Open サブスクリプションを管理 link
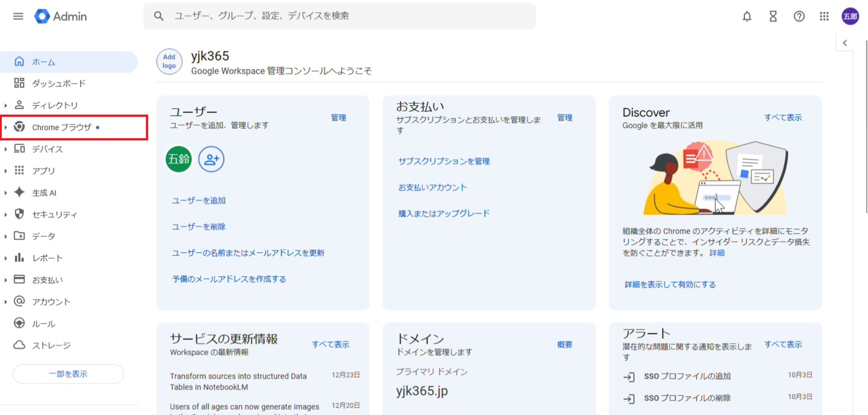This screenshot has width=868, height=415. (443, 161)
